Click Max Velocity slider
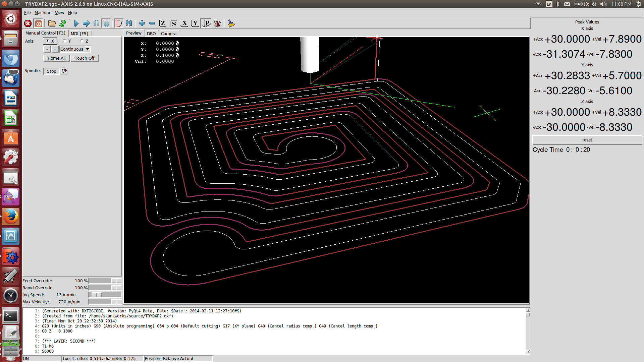The image size is (644, 362). (105, 302)
